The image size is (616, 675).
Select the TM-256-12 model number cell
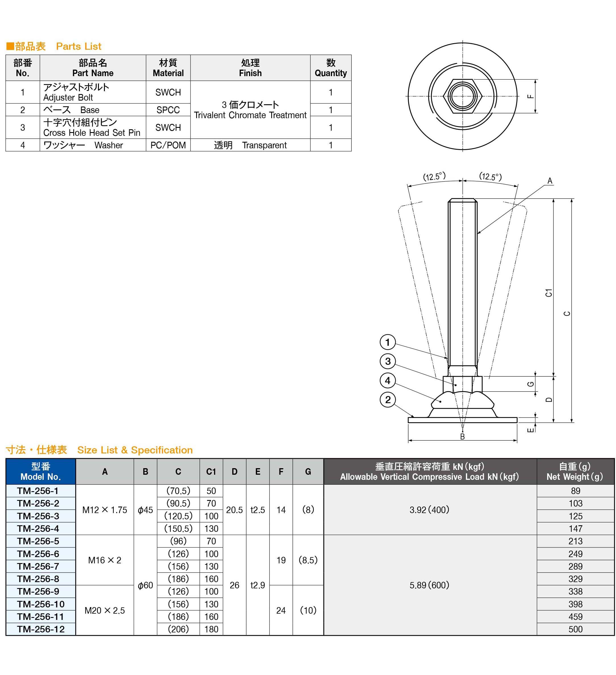(x=41, y=629)
